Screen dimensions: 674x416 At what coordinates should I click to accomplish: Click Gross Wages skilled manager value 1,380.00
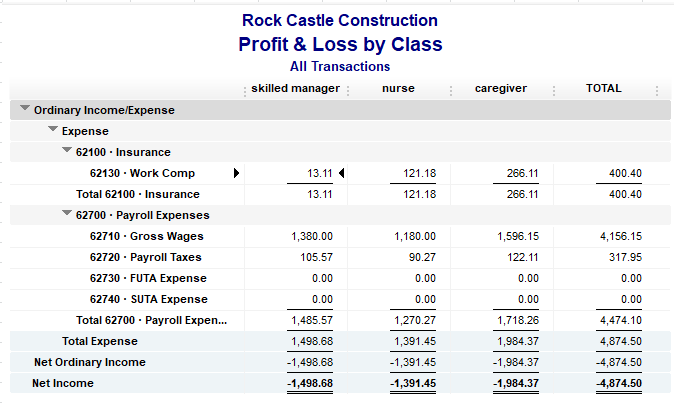(312, 236)
